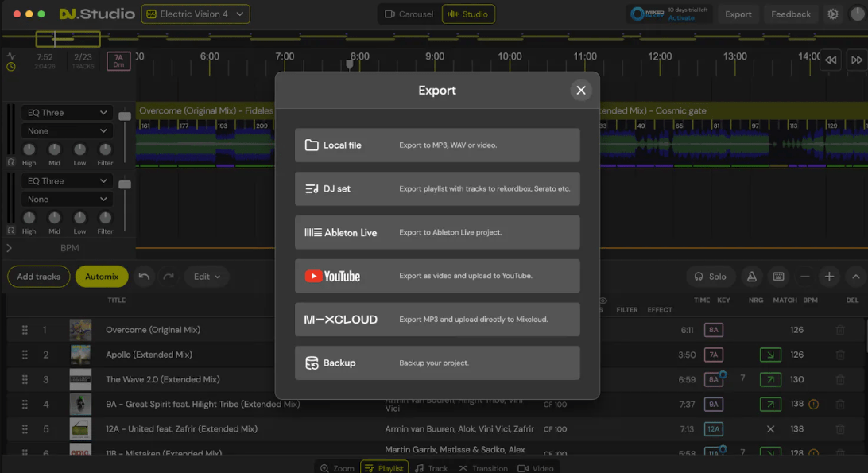
Task: Click drag handle of track 1
Action: point(25,330)
